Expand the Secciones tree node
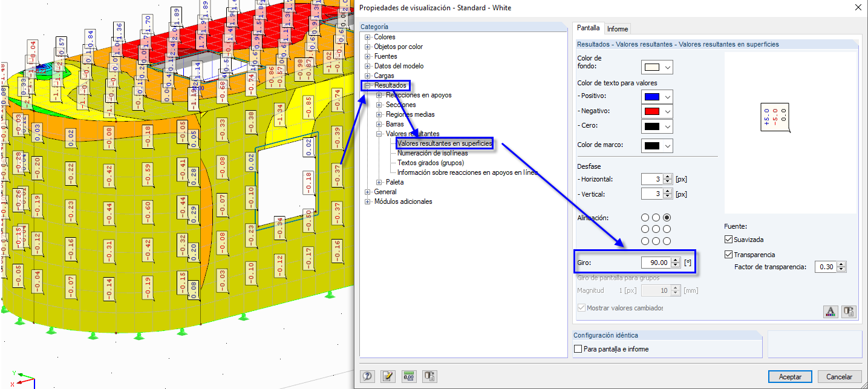This screenshot has height=389, width=868. 380,105
